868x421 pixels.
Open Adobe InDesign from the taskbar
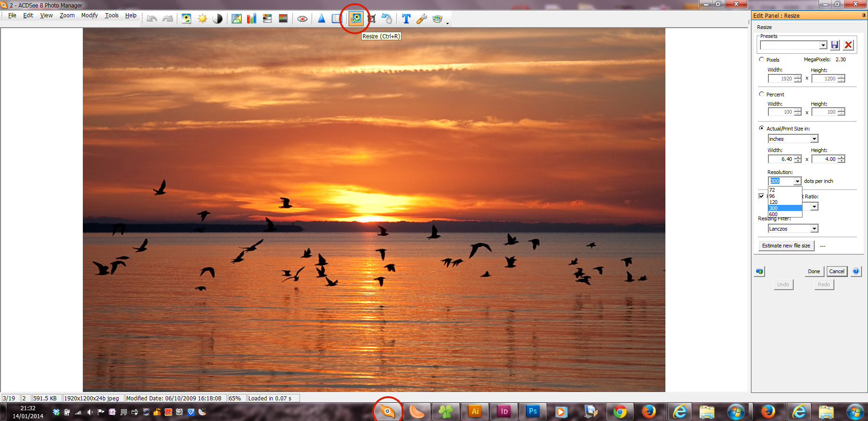(504, 412)
